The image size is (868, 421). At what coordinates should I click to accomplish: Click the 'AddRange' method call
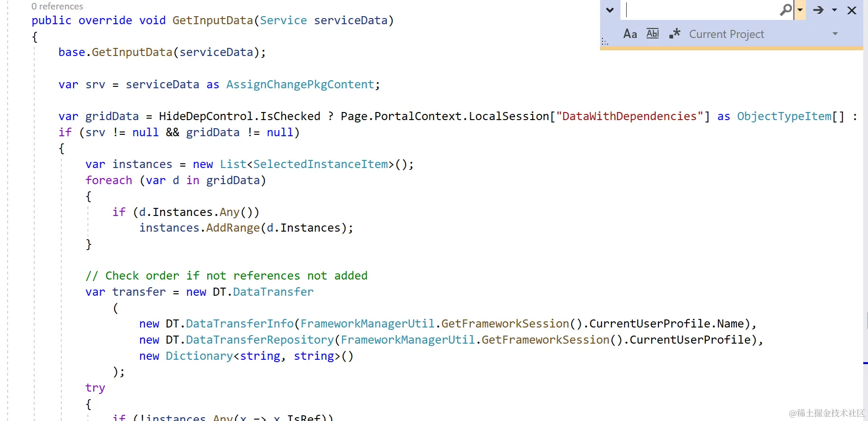pos(233,228)
